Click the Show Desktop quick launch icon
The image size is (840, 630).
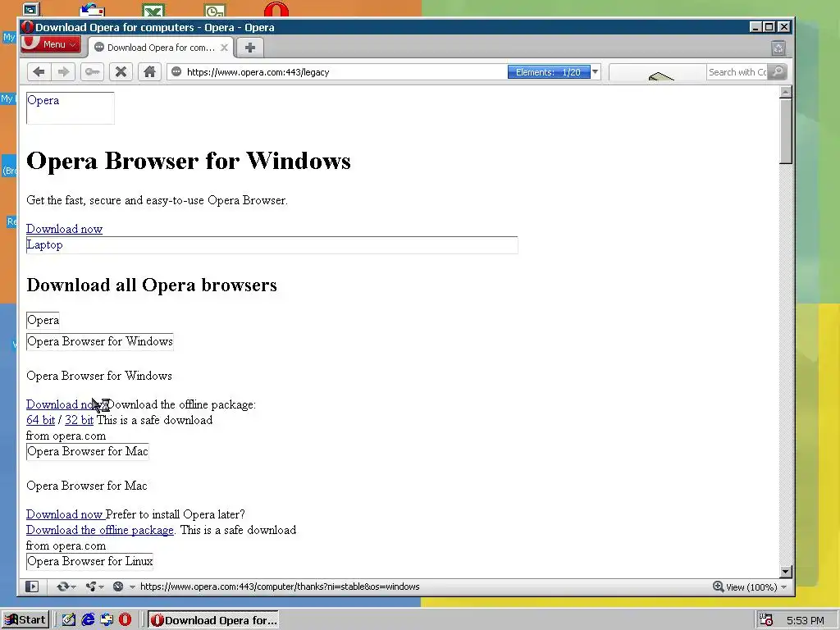click(69, 620)
